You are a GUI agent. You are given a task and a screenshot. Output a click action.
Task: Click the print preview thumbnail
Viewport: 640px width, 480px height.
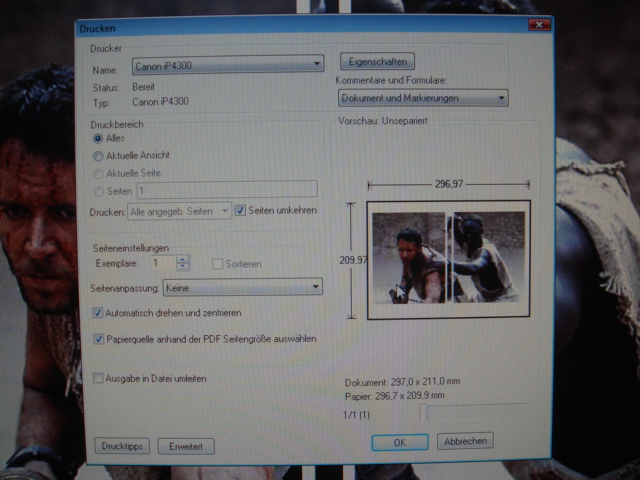448,260
